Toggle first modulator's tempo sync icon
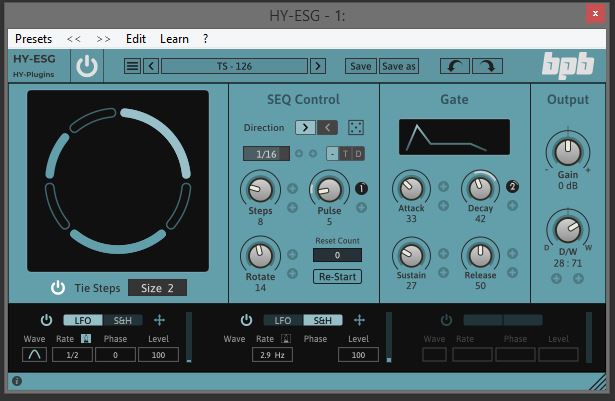Viewport: 615px width, 401px height. [86, 338]
